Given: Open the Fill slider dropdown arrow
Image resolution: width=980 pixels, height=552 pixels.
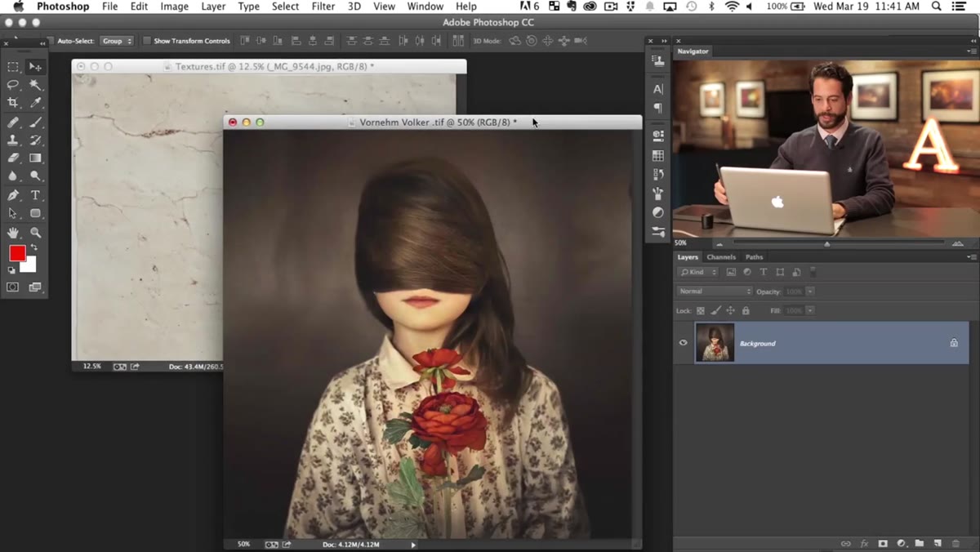Looking at the screenshot, I should 810,311.
